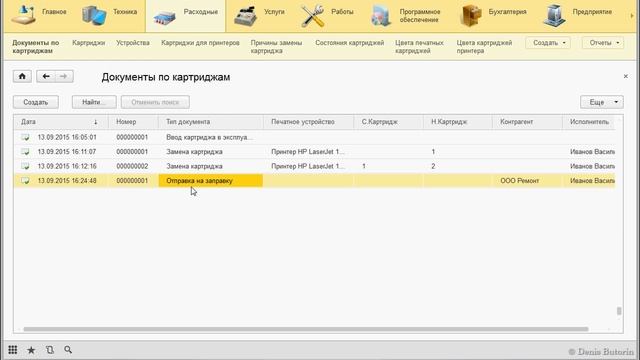This screenshot has width=640, height=360.
Task: Open the sections menu grid icon
Action: 13,350
